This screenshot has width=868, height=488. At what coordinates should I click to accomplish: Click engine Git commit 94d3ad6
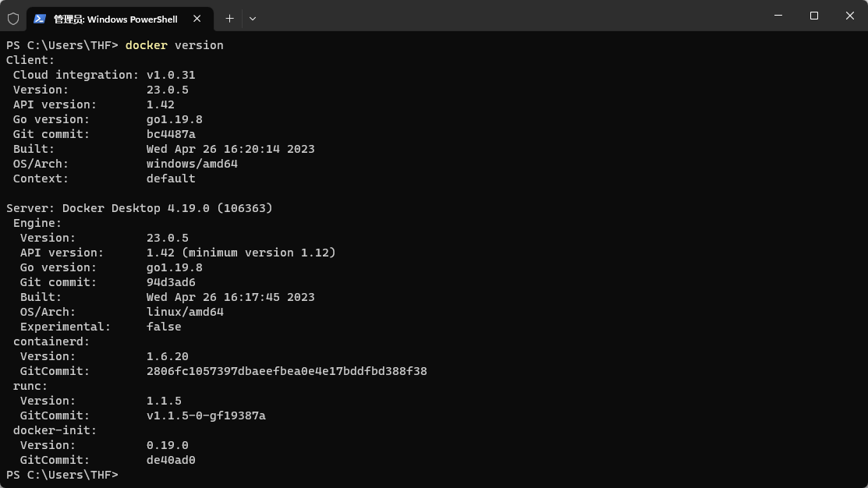(171, 282)
